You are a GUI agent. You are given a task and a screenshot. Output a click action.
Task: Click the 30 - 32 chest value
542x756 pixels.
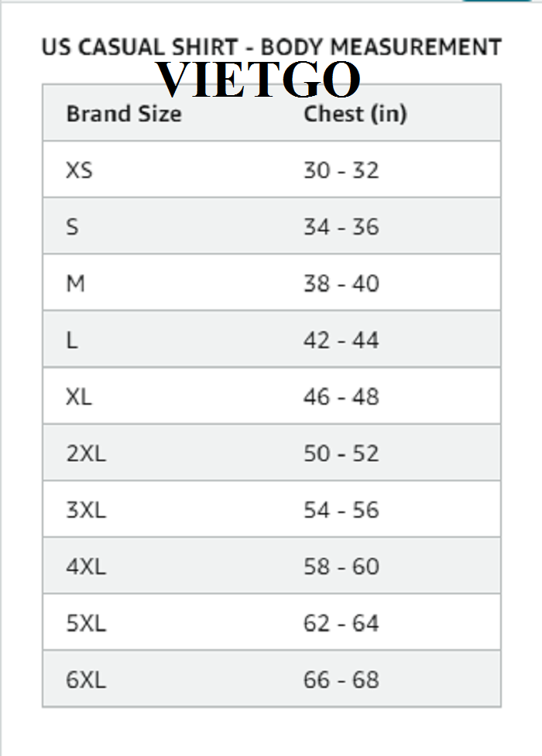pos(341,170)
